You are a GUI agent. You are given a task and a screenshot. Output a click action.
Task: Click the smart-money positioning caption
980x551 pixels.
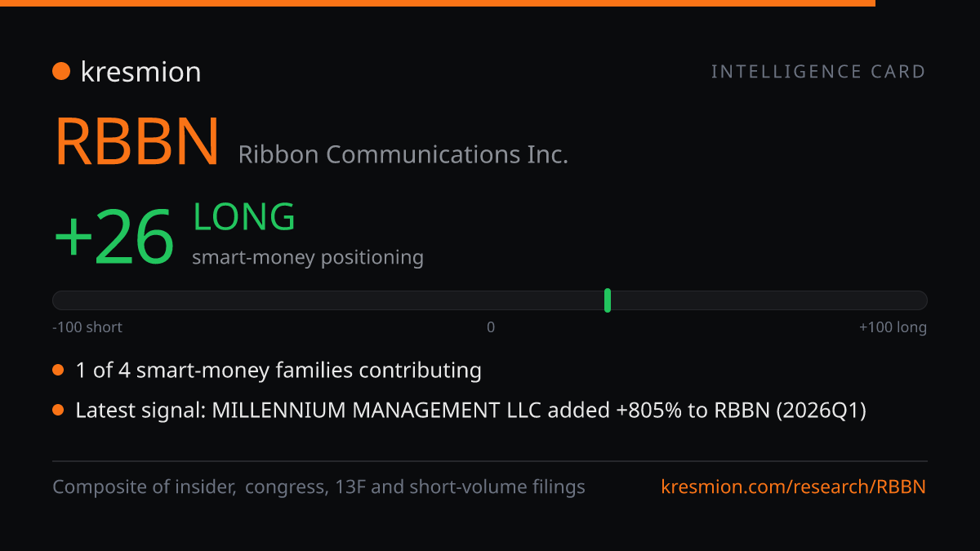pos(308,257)
